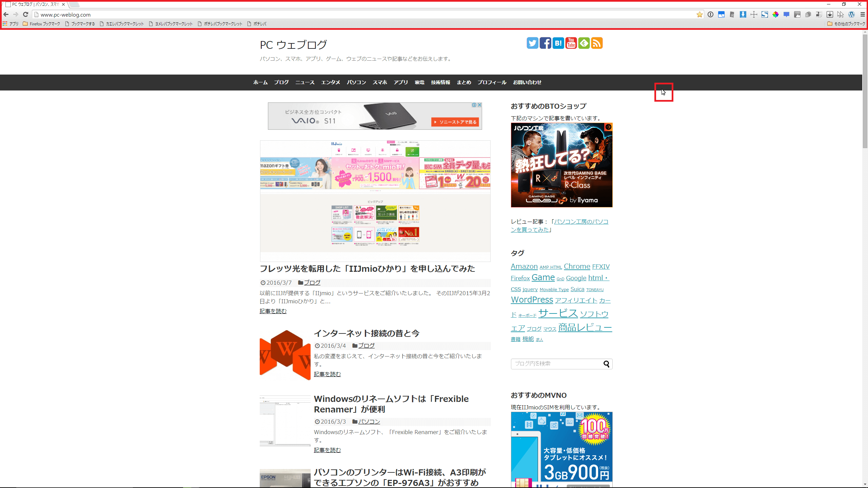
Task: Run the ヨメレバブックマークレット bookmark
Action: (171, 24)
